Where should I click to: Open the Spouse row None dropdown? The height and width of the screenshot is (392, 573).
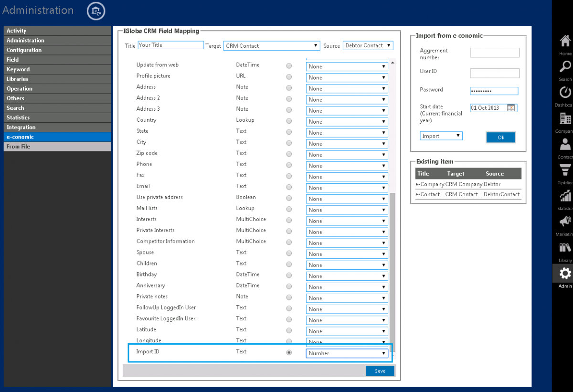(x=347, y=254)
